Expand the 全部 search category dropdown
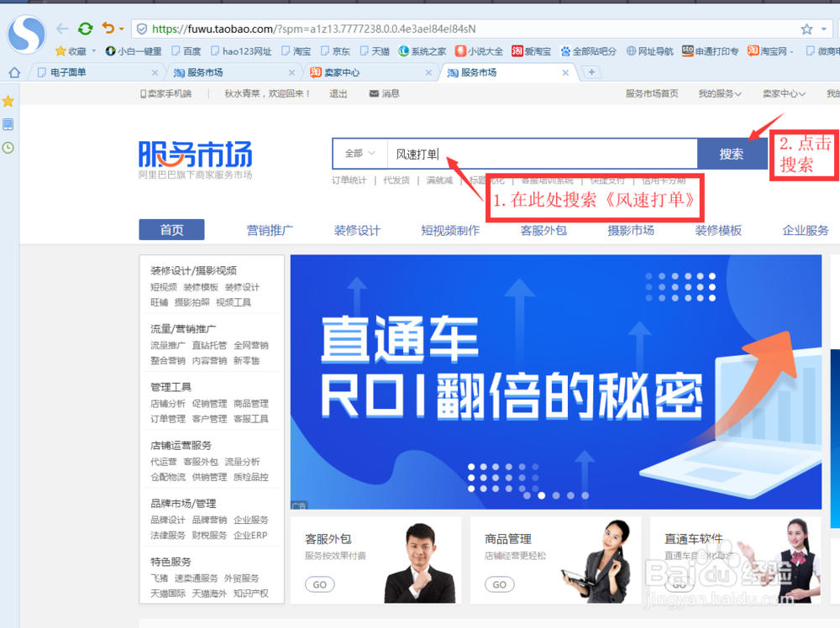 (x=360, y=154)
